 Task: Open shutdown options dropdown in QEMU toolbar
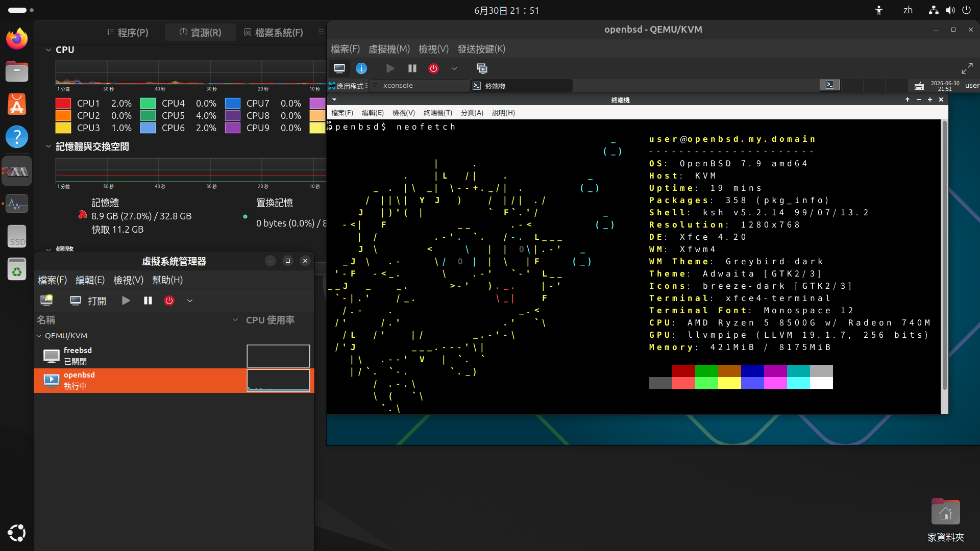point(454,68)
